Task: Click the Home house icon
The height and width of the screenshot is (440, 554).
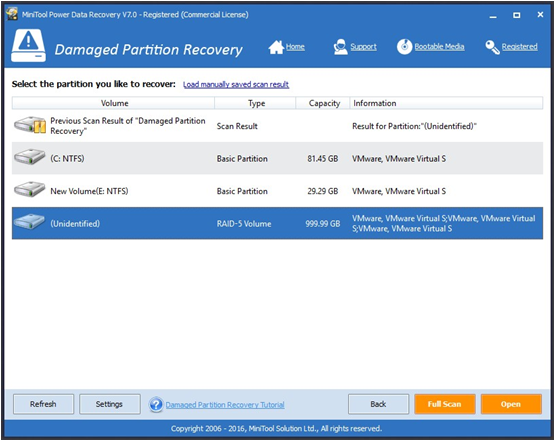Action: click(276, 47)
